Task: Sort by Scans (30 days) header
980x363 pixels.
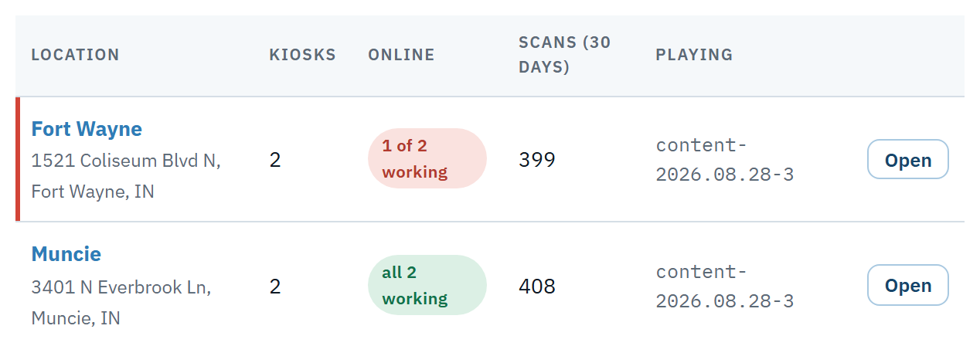Action: 565,55
